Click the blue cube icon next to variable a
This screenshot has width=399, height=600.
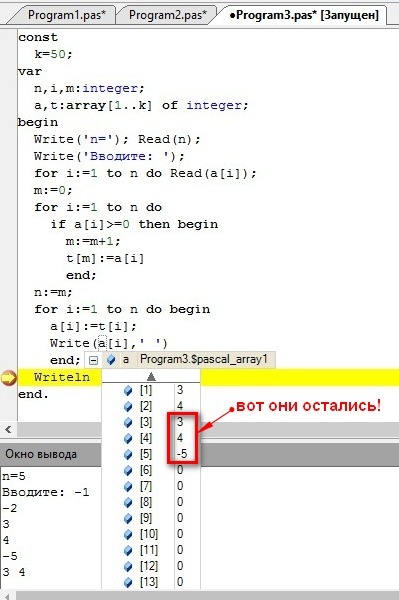pos(111,360)
